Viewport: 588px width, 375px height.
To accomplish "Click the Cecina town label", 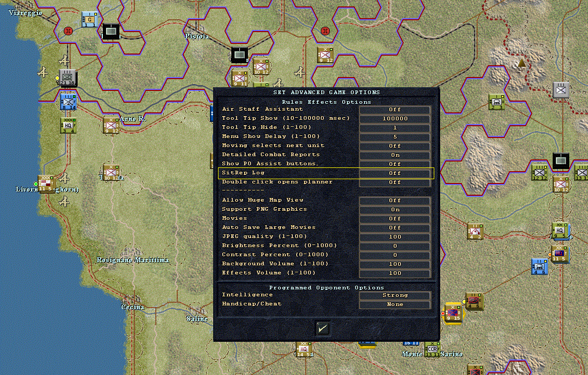I will point(133,307).
